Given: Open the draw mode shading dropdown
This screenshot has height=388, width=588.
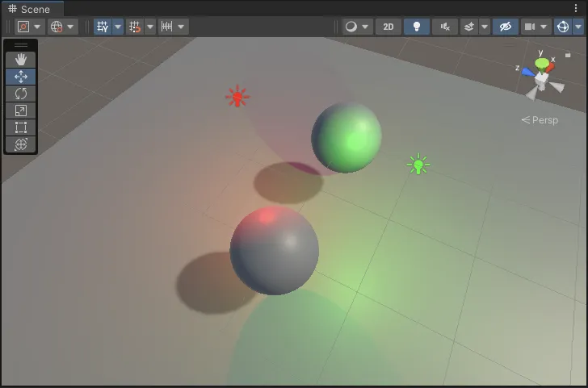Looking at the screenshot, I should click(356, 27).
